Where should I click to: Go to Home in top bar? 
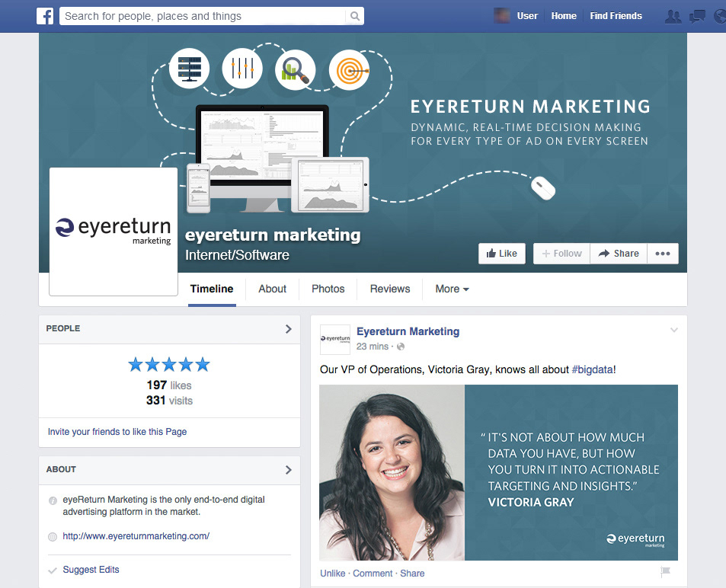point(564,16)
